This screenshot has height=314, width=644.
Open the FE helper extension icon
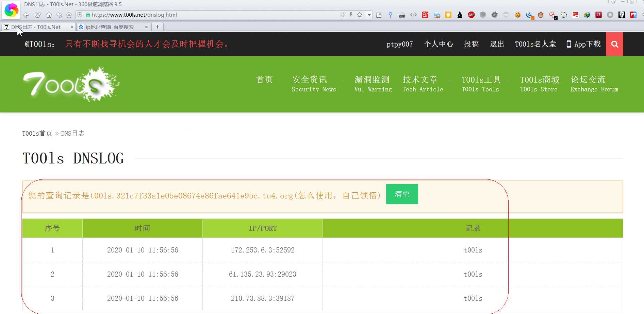633,15
